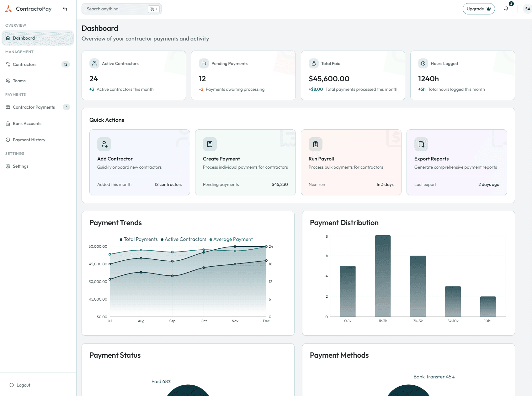The image size is (532, 396).
Task: Click the 1240h Hours Logged value
Action: (x=428, y=79)
